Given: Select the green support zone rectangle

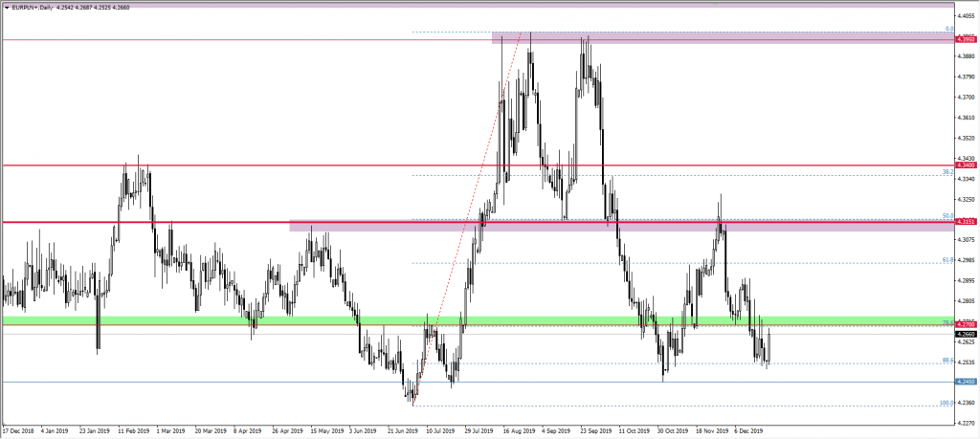Looking at the screenshot, I should tap(479, 320).
